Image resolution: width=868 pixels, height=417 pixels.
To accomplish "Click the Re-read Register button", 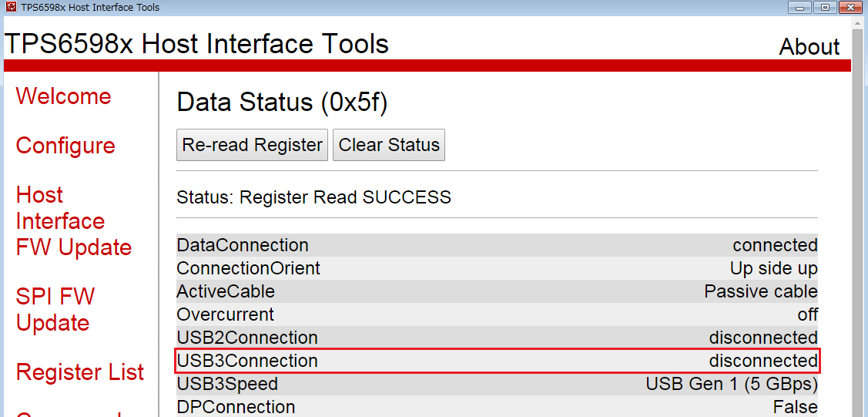I will (x=253, y=145).
